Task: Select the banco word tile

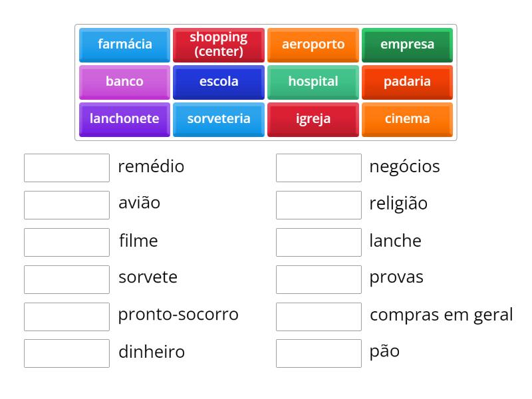Action: 124,82
